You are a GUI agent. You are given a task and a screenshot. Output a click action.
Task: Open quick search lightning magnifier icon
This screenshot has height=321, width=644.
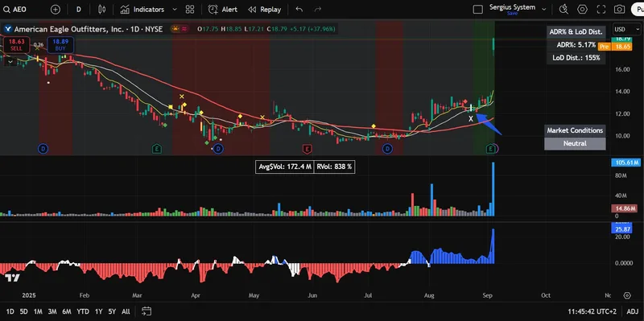click(563, 9)
